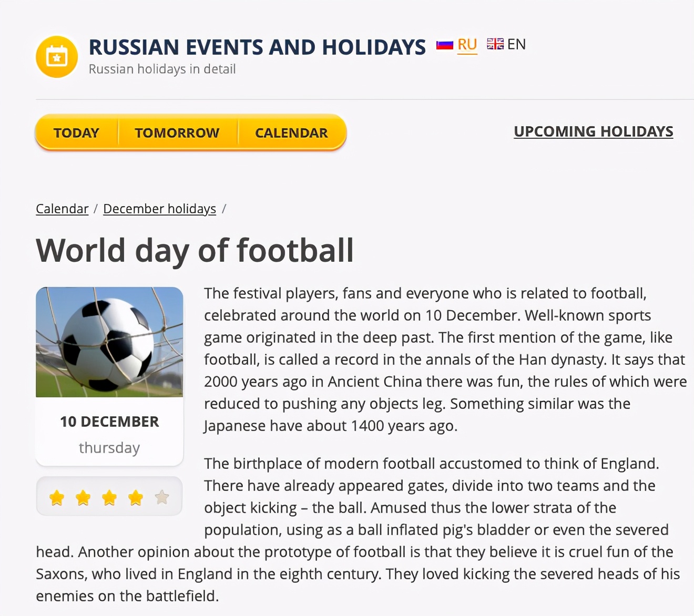Screen dimensions: 694x616
Task: Rate with the second star
Action: point(83,497)
